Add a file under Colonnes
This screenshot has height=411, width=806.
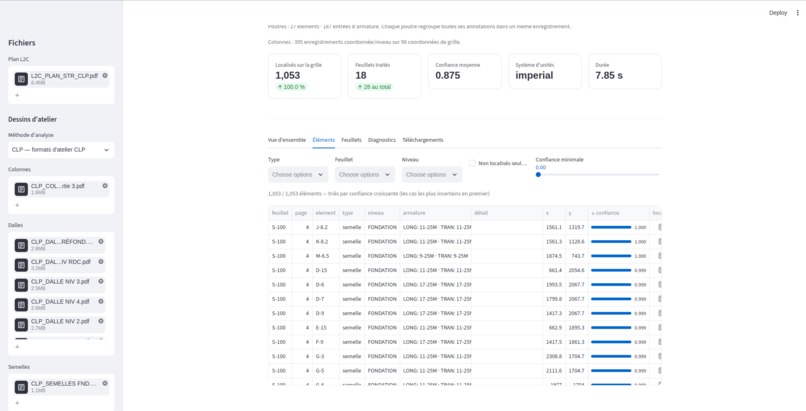[x=17, y=205]
